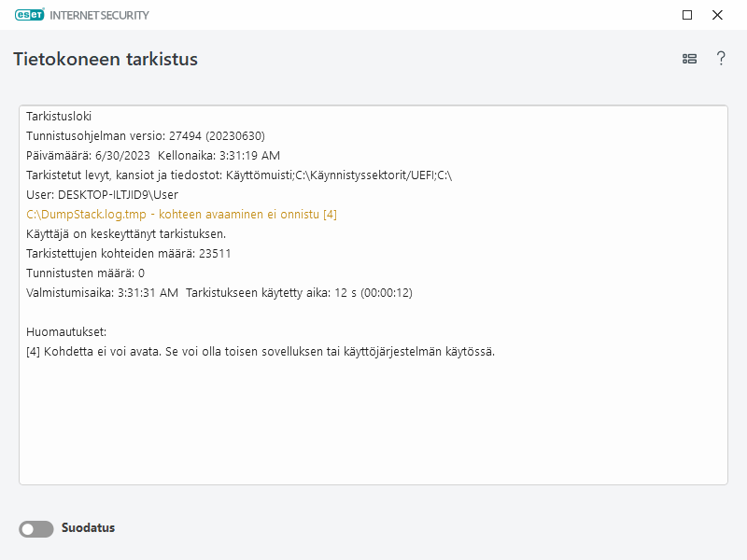Click the Tarkistetut levyt drives line
747x560 pixels.
point(205,175)
